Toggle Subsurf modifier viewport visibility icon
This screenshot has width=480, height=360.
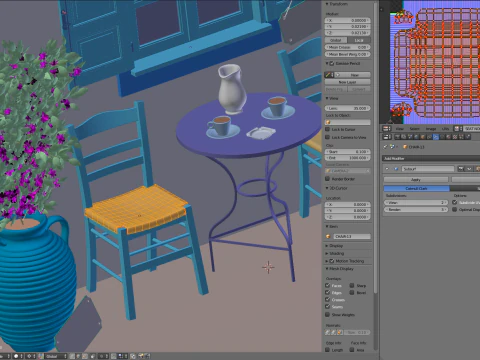click(x=469, y=169)
